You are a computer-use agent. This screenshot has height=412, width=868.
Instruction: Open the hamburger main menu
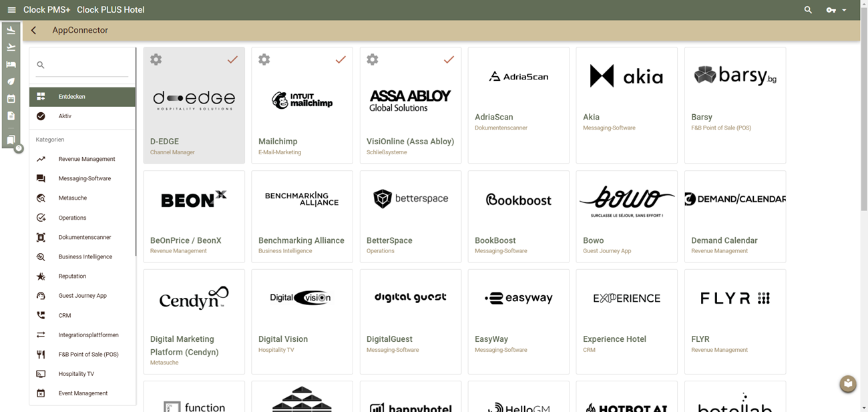point(11,10)
